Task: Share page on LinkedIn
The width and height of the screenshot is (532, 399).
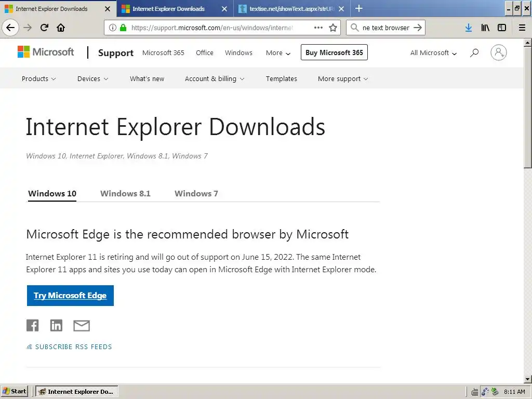Action: (56, 325)
